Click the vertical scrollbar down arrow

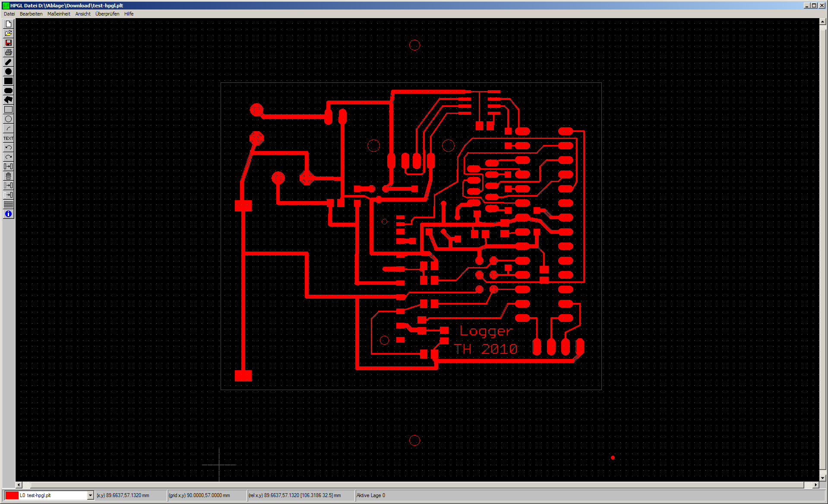click(x=823, y=478)
